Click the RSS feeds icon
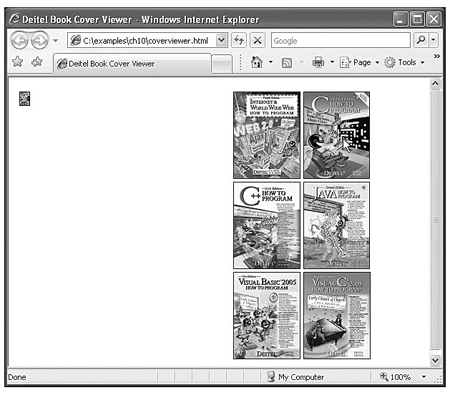The width and height of the screenshot is (450, 395). click(287, 62)
